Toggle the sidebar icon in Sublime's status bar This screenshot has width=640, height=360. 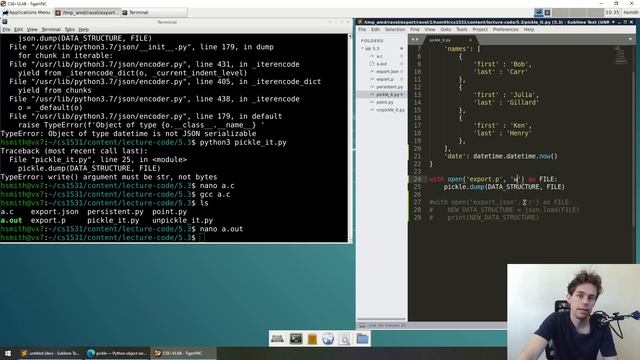[362, 325]
